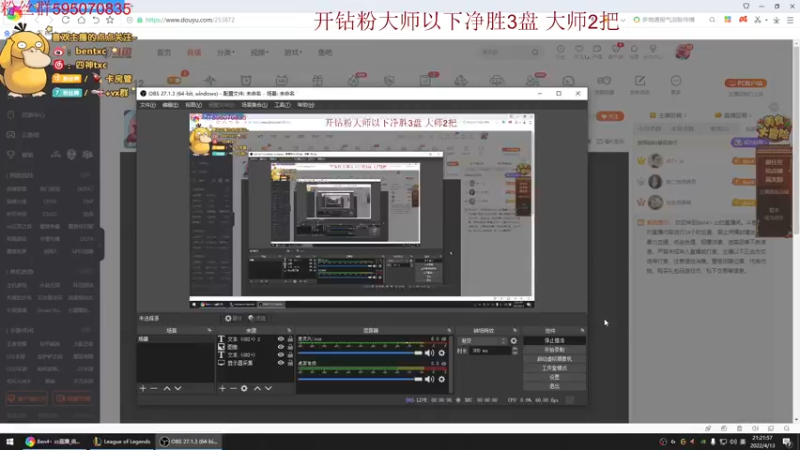Click the browser address bar URL
This screenshot has width=800, height=450.
[x=190, y=20]
